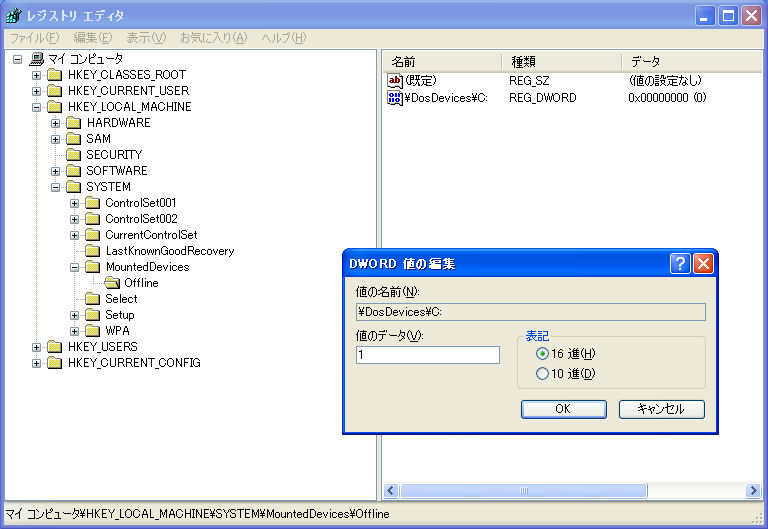Expand the ControlSet002 node
Screen dimensions: 768x529
pos(74,219)
